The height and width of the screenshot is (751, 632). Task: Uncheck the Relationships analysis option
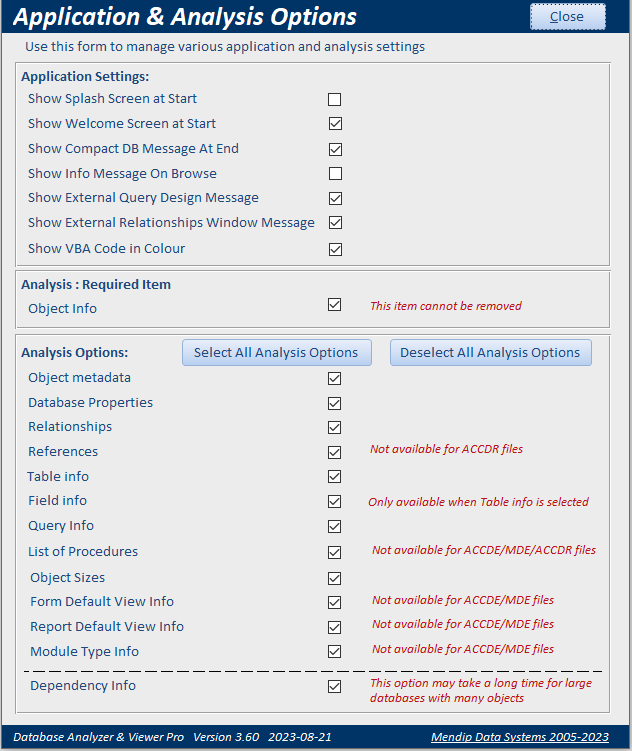click(334, 427)
